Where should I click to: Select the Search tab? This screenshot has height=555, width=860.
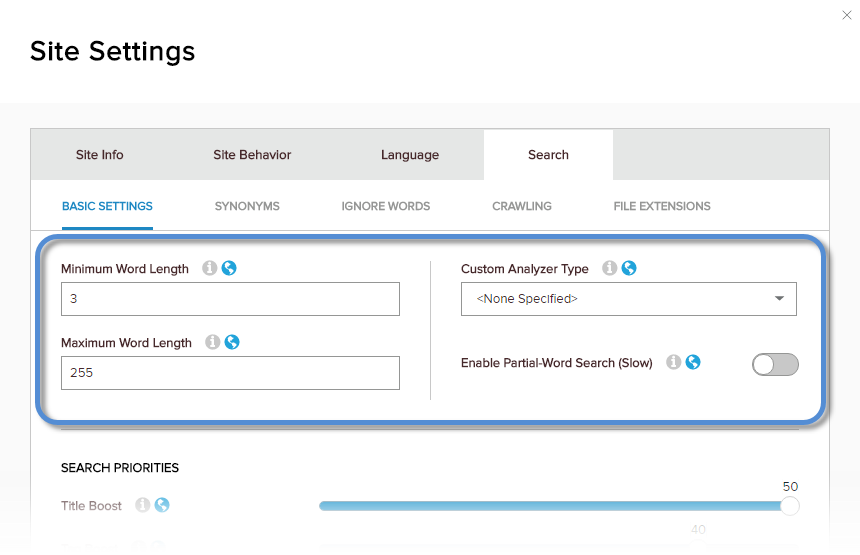pos(548,155)
